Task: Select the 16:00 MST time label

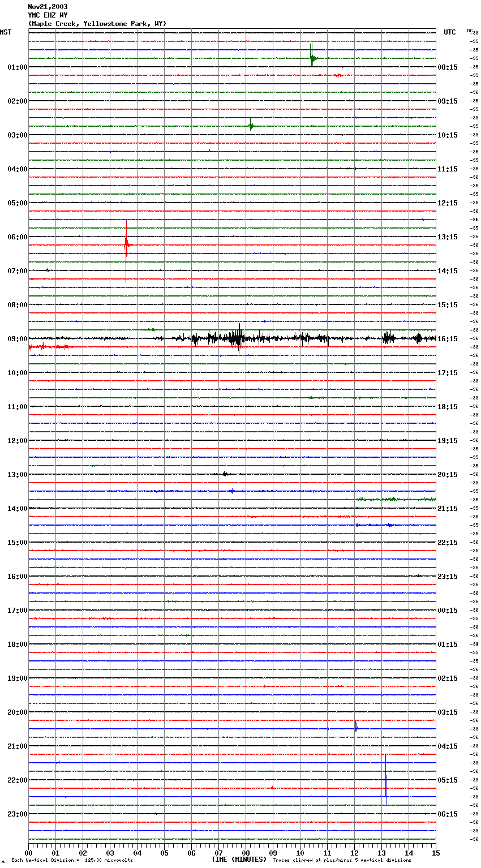Action: click(x=17, y=577)
